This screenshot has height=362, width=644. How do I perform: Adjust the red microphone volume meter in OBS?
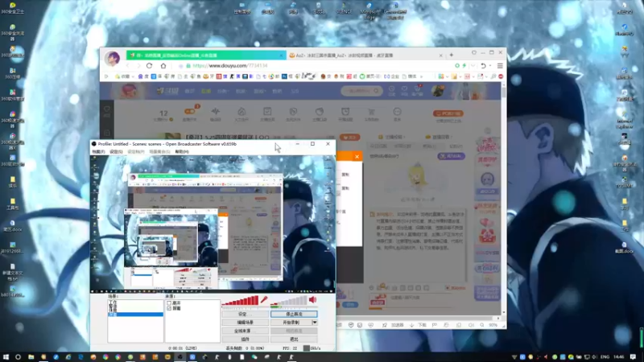[x=240, y=301]
